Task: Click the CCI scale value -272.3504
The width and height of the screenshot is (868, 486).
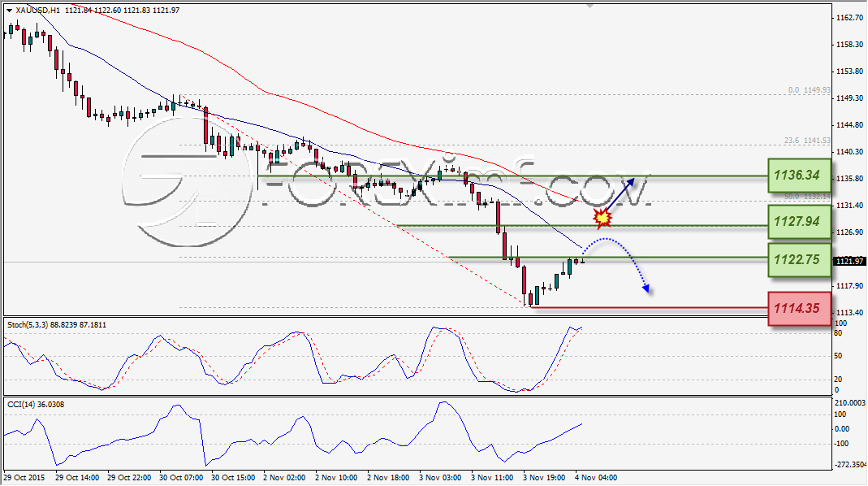Action: [x=850, y=464]
